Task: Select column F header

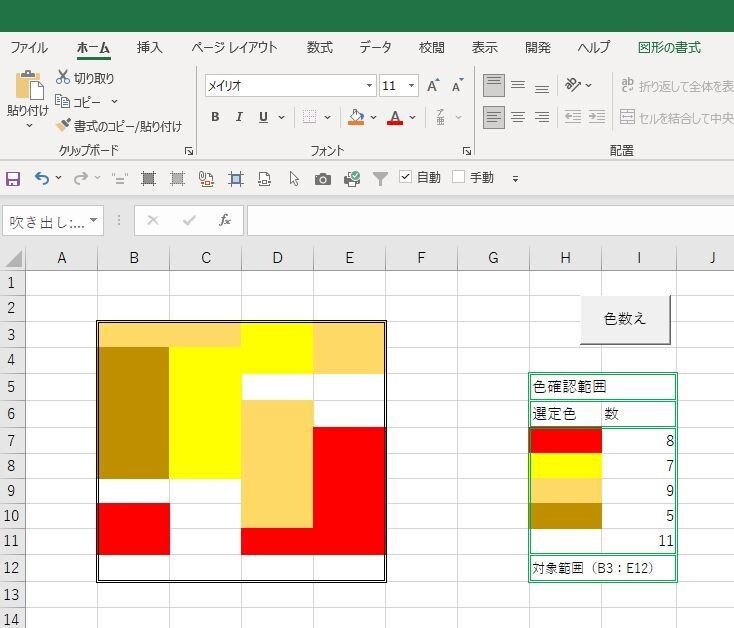Action: [x=421, y=258]
